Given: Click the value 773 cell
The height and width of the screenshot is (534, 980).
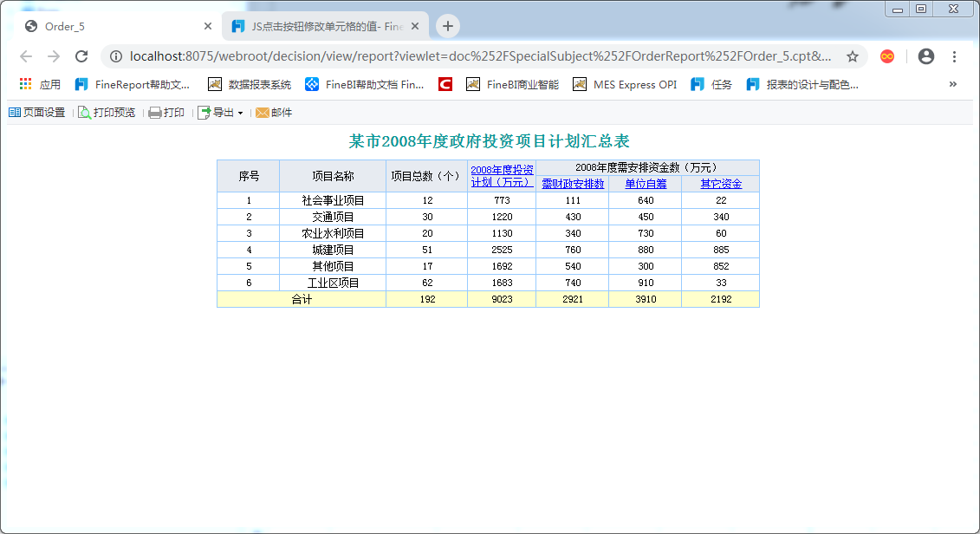Looking at the screenshot, I should (502, 200).
